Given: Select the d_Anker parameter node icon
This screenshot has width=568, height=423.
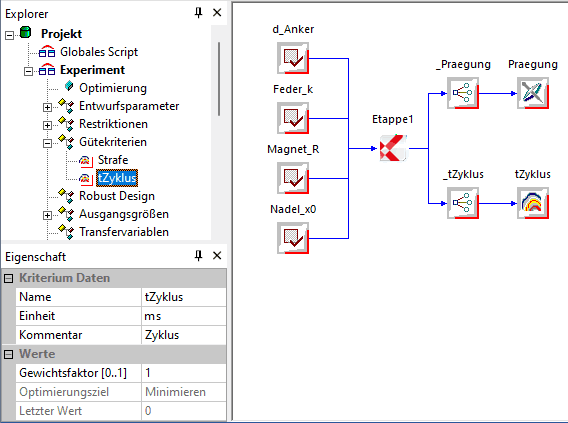Looking at the screenshot, I should pos(293,58).
